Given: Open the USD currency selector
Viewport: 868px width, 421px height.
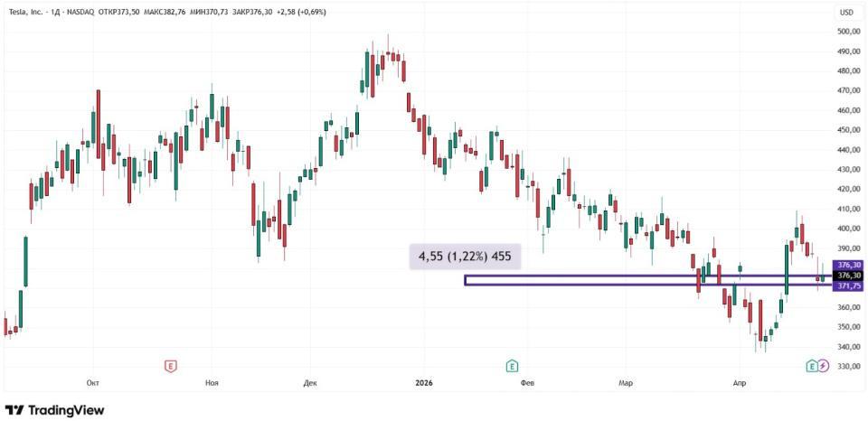Looking at the screenshot, I should (x=846, y=13).
